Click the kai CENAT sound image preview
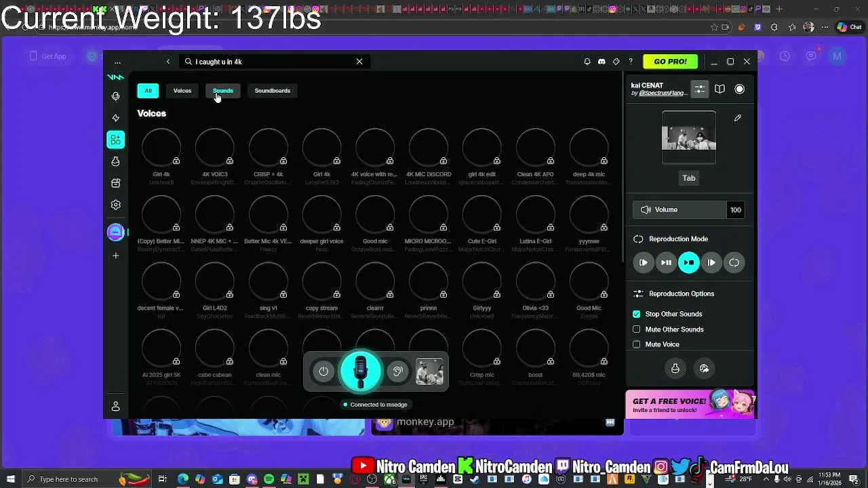The height and width of the screenshot is (488, 868). (689, 138)
